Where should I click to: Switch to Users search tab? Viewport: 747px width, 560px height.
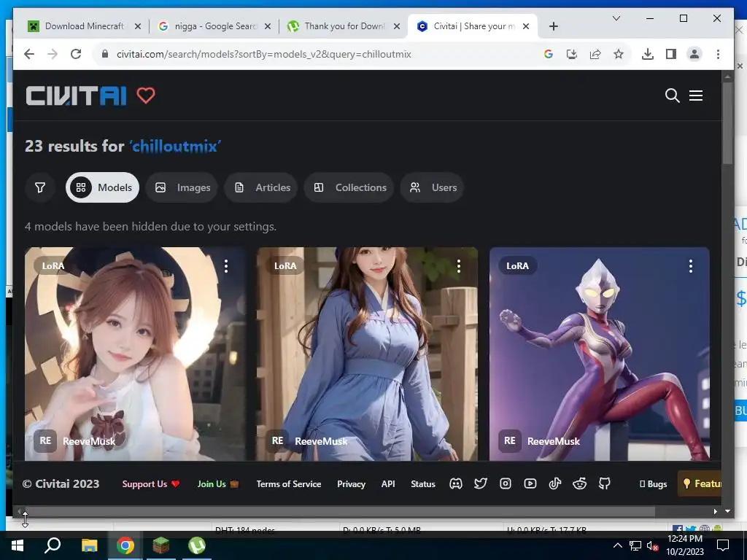pyautogui.click(x=432, y=187)
